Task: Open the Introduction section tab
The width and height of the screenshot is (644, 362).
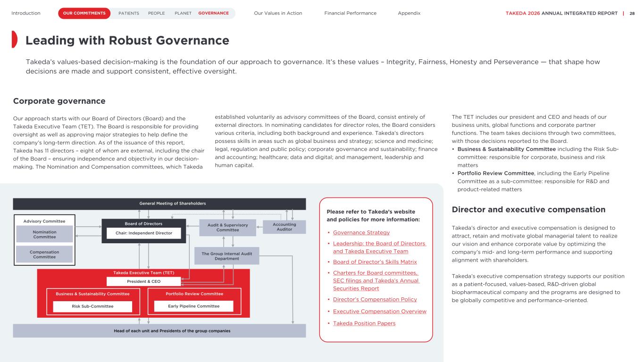Action: [26, 13]
